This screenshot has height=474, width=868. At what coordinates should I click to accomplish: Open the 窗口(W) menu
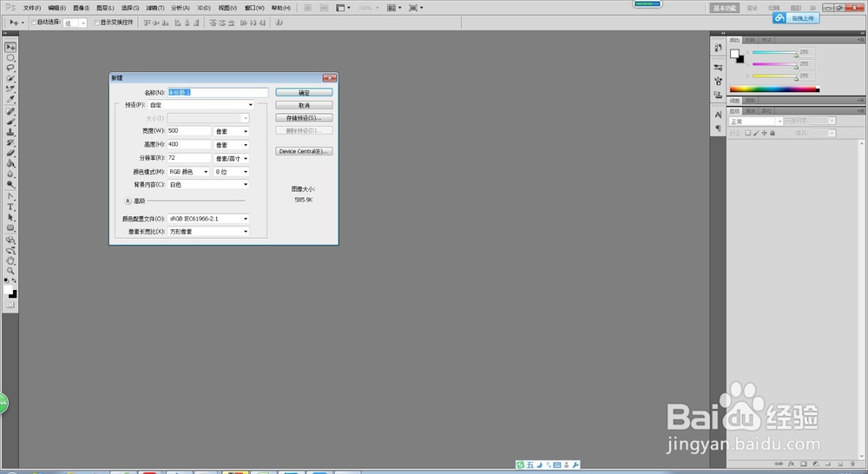254,8
